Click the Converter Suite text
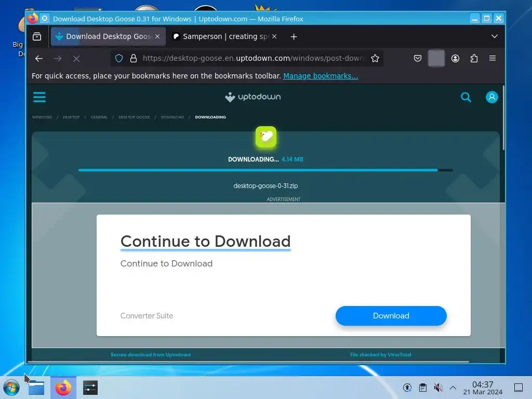This screenshot has height=399, width=532. [147, 316]
